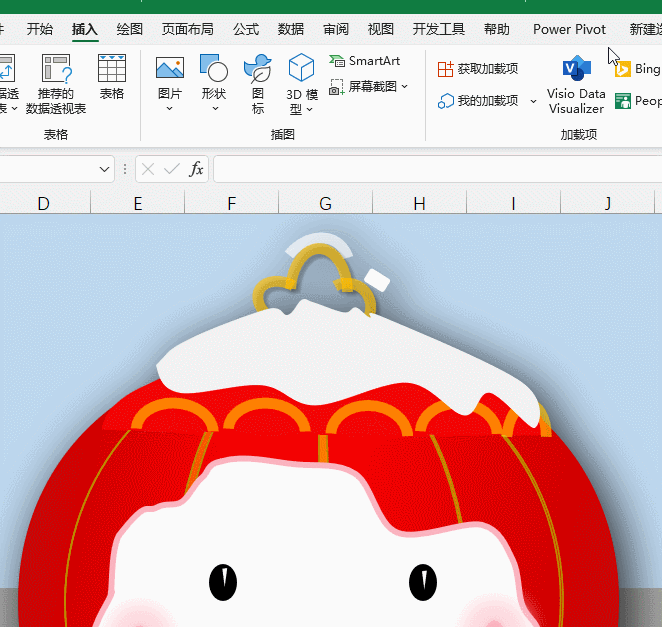
Task: Click the 推荐的数据透视表 icon
Action: coord(56,68)
